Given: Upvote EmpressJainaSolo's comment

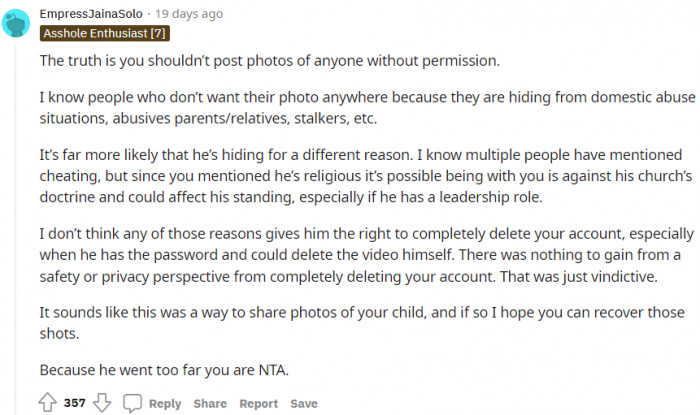Looking at the screenshot, I should pyautogui.click(x=47, y=403).
